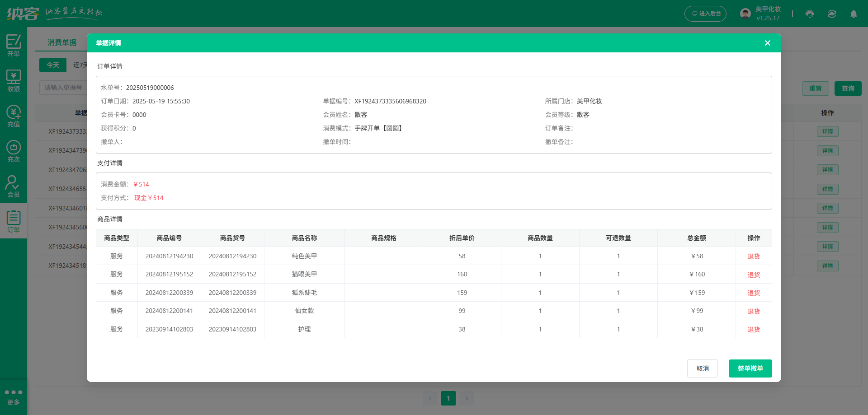Click the 可退数量 column header
The width and height of the screenshot is (868, 415).
tap(618, 238)
